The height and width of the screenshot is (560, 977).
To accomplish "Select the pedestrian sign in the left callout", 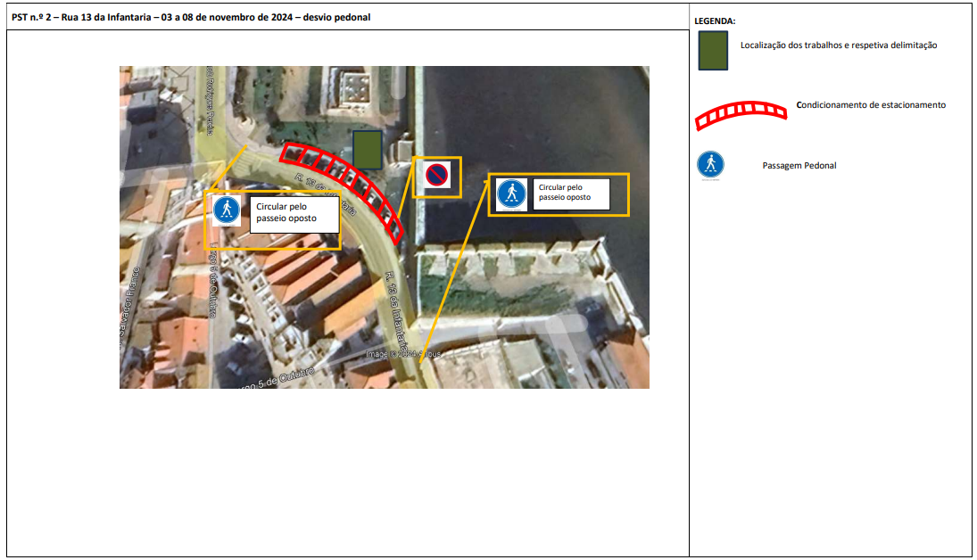I will (x=227, y=210).
